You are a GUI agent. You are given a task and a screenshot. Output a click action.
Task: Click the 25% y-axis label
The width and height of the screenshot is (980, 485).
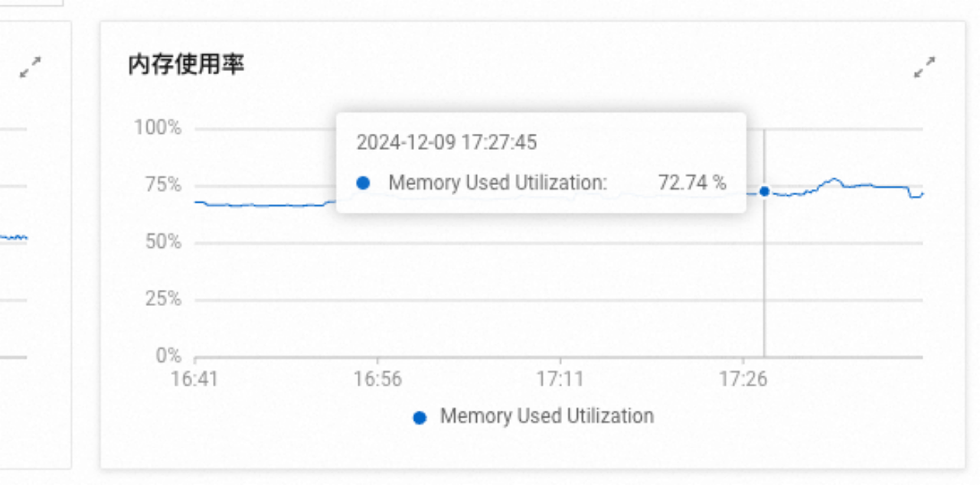164,298
